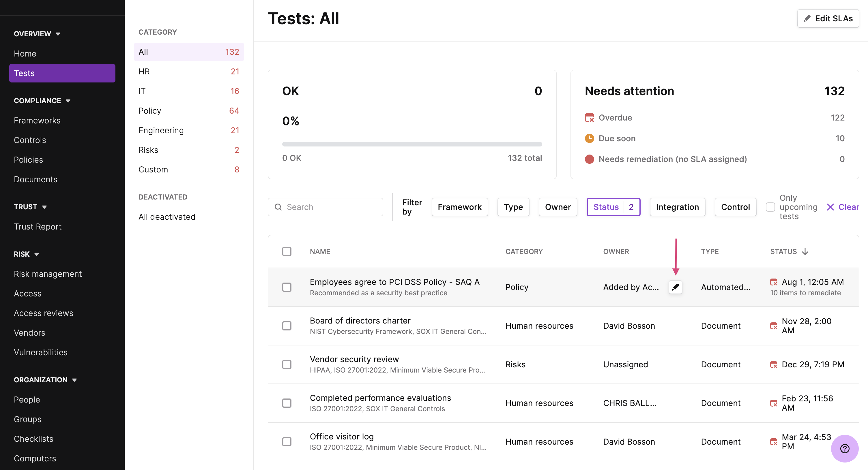Open Documents in the sidebar
868x470 pixels.
coord(35,179)
